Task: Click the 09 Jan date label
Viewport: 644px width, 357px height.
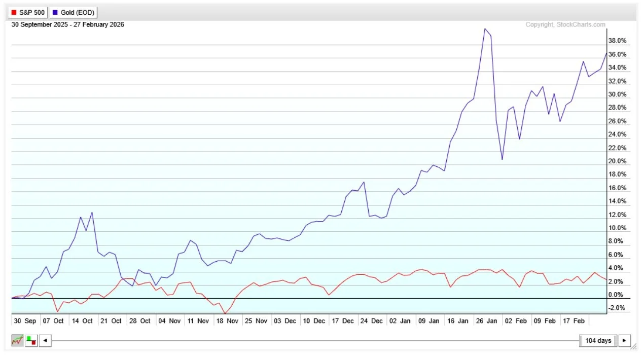Action: click(x=428, y=321)
